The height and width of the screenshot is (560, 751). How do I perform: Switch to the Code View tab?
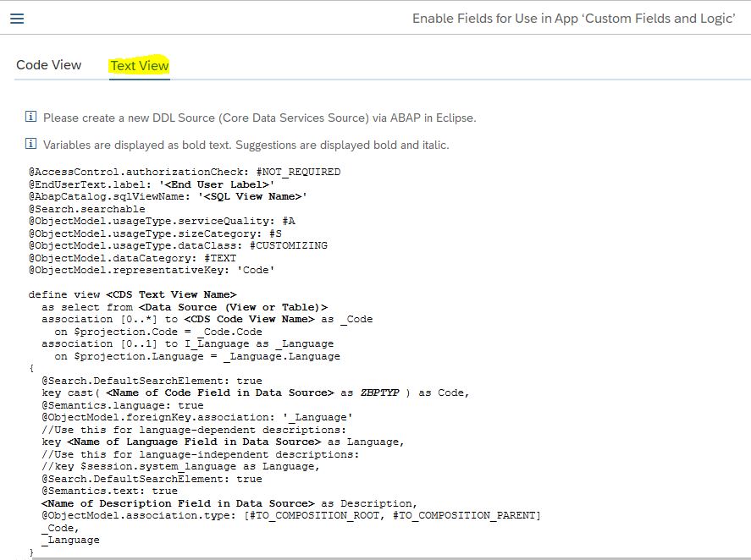click(49, 65)
